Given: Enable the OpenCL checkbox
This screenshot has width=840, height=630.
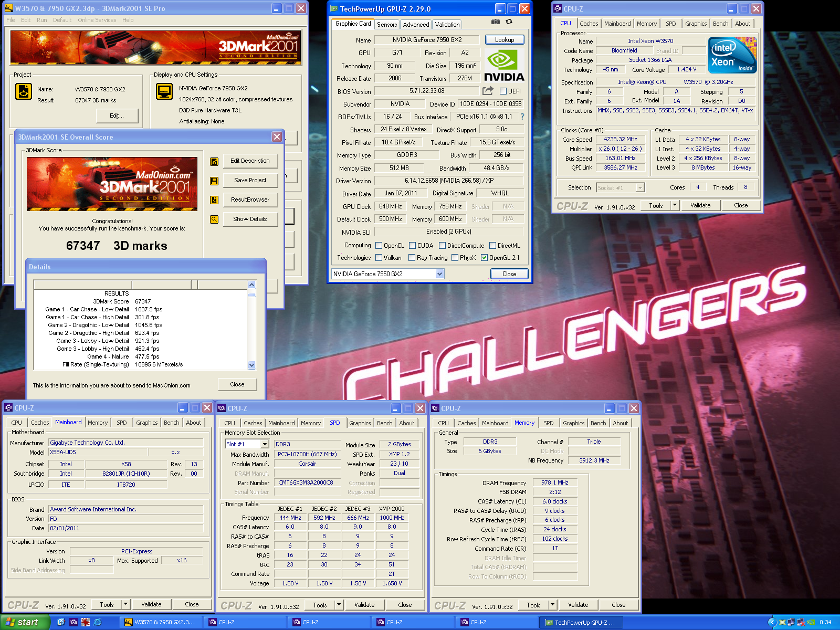Looking at the screenshot, I should (x=379, y=246).
